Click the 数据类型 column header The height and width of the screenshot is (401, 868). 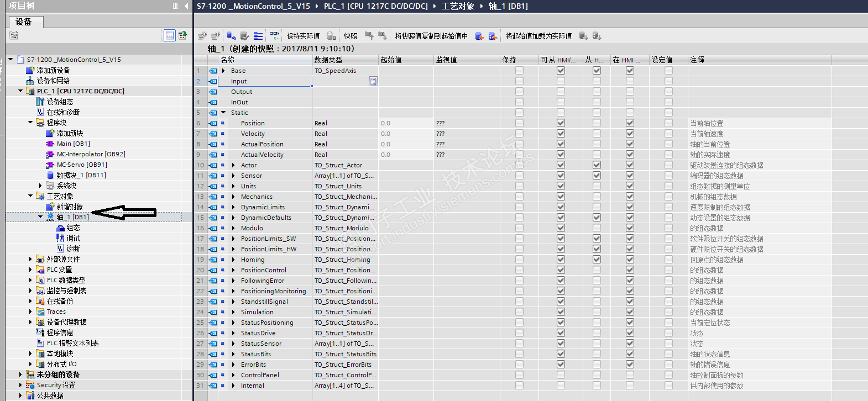click(346, 60)
